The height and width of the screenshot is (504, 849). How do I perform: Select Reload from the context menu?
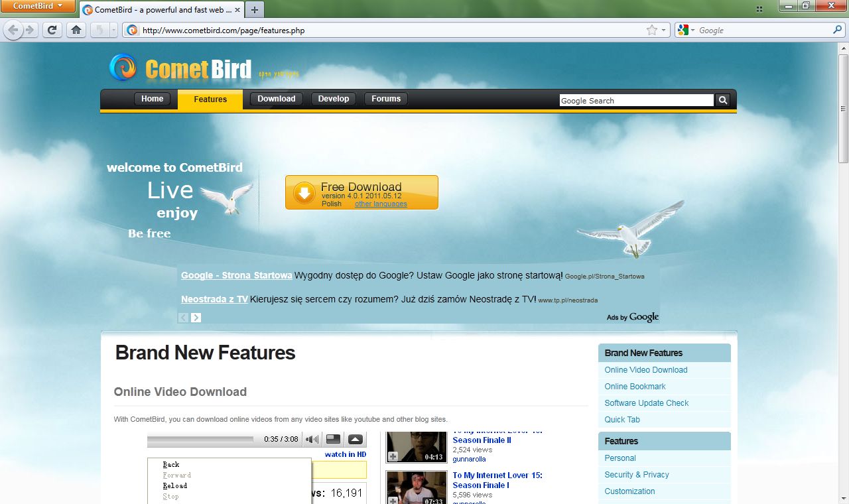click(174, 485)
